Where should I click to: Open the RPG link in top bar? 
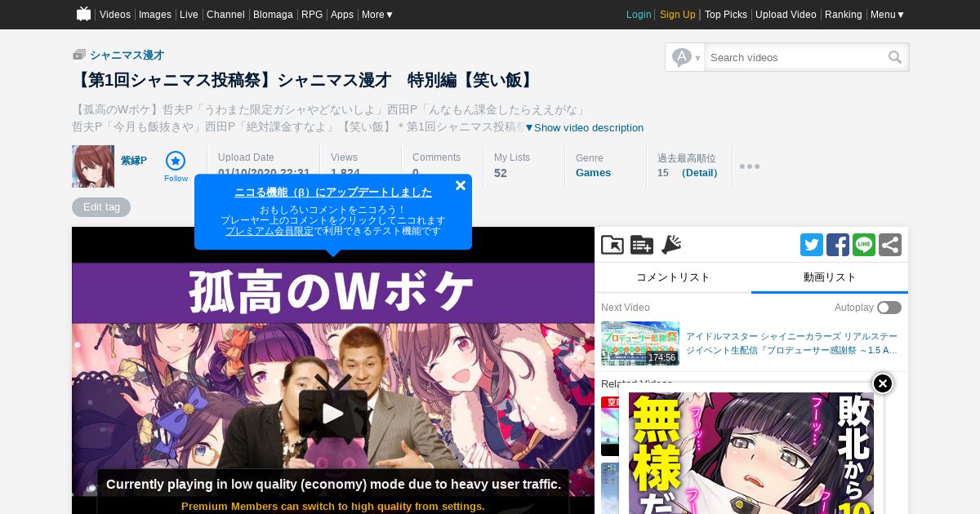click(312, 15)
